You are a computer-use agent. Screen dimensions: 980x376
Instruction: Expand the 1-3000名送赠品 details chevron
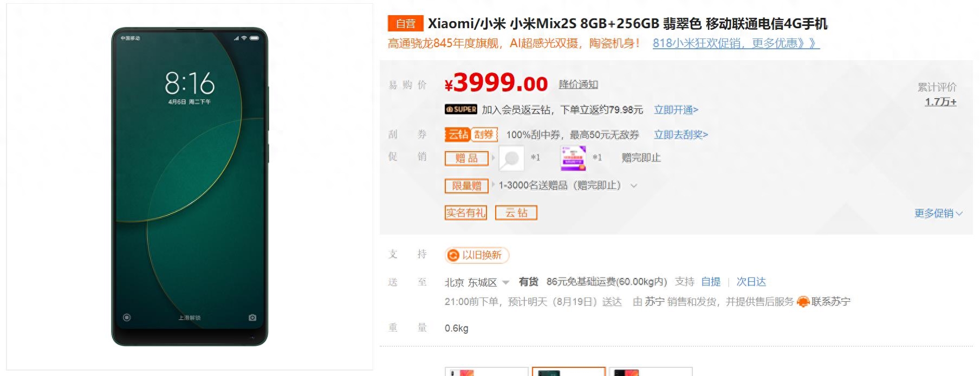pyautogui.click(x=634, y=186)
